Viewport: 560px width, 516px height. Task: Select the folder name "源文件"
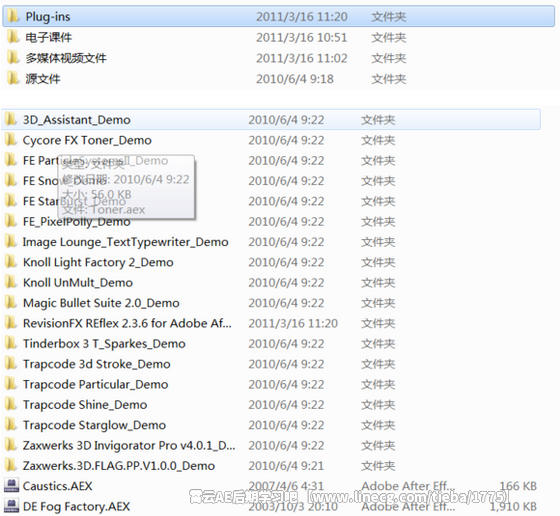pos(42,79)
